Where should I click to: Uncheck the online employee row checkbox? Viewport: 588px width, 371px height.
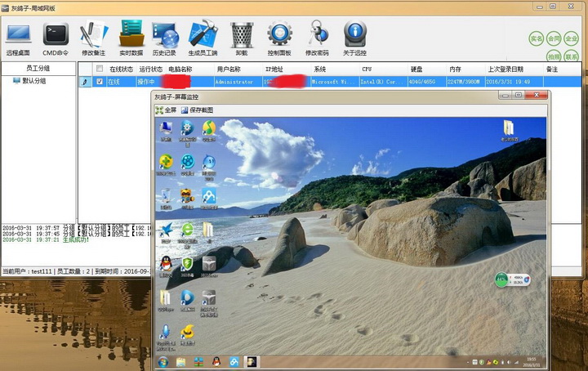pyautogui.click(x=100, y=82)
